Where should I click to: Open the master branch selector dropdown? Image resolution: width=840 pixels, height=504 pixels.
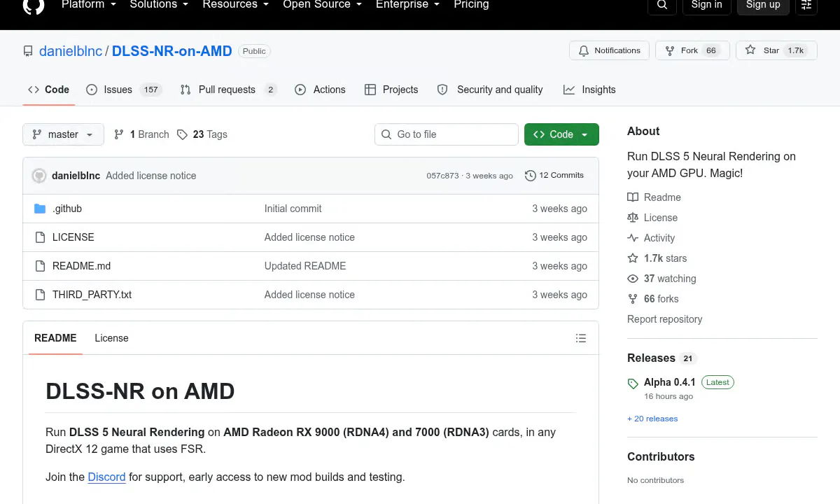click(x=63, y=134)
